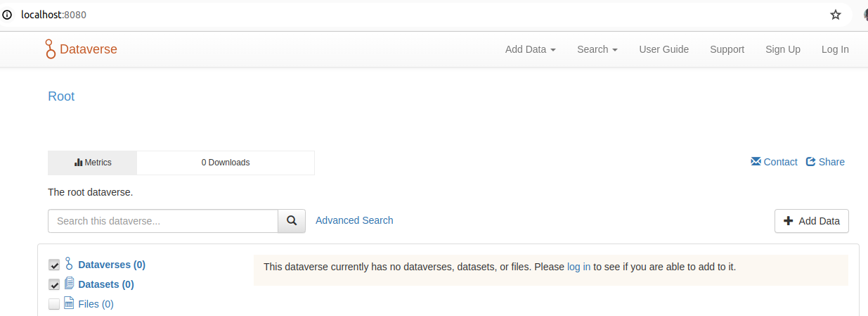The height and width of the screenshot is (316, 868).
Task: Go to the Support menu item
Action: [727, 49]
